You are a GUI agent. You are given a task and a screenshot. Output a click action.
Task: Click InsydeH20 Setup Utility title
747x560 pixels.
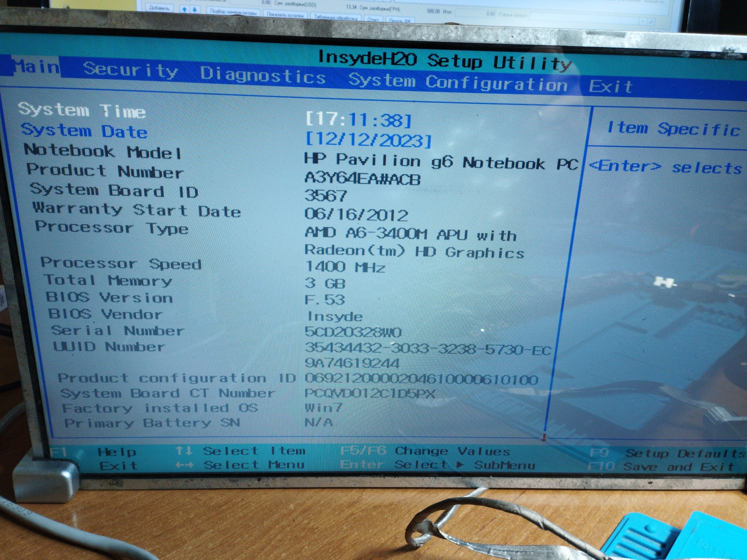[x=445, y=61]
